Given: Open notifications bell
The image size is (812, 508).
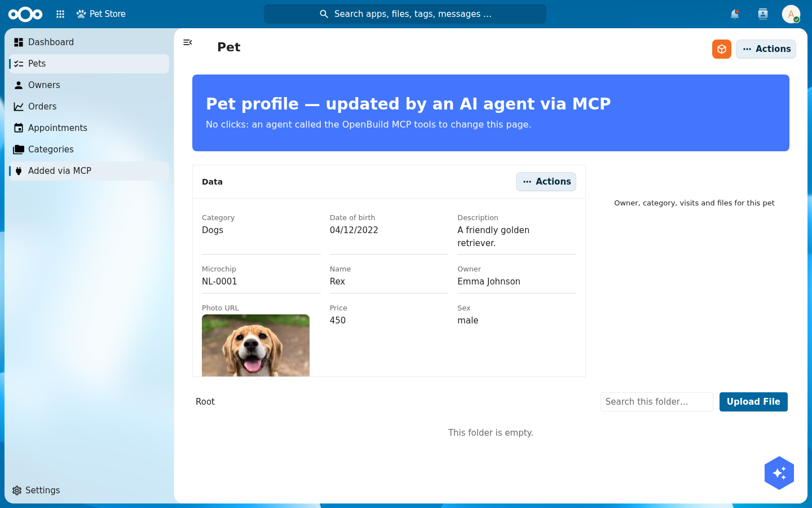Looking at the screenshot, I should (735, 14).
